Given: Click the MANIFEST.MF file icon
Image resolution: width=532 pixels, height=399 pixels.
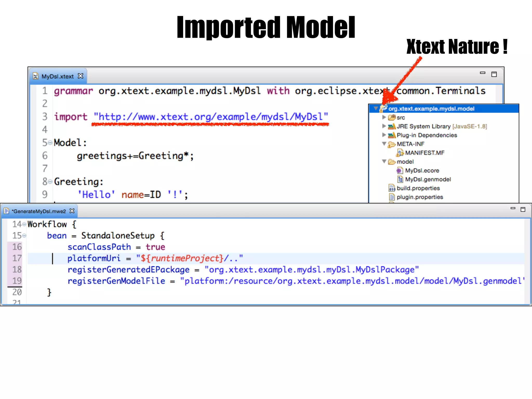Looking at the screenshot, I should (x=400, y=153).
